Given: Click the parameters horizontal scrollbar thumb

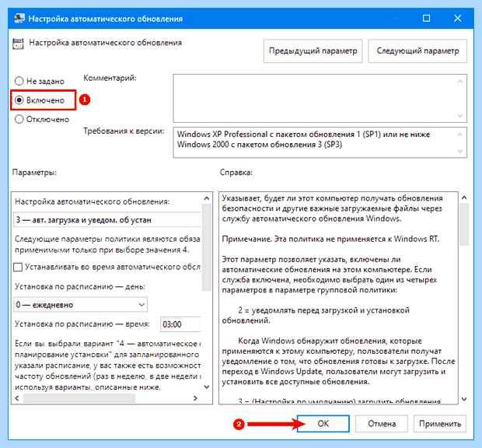Looking at the screenshot, I should pos(79,398).
